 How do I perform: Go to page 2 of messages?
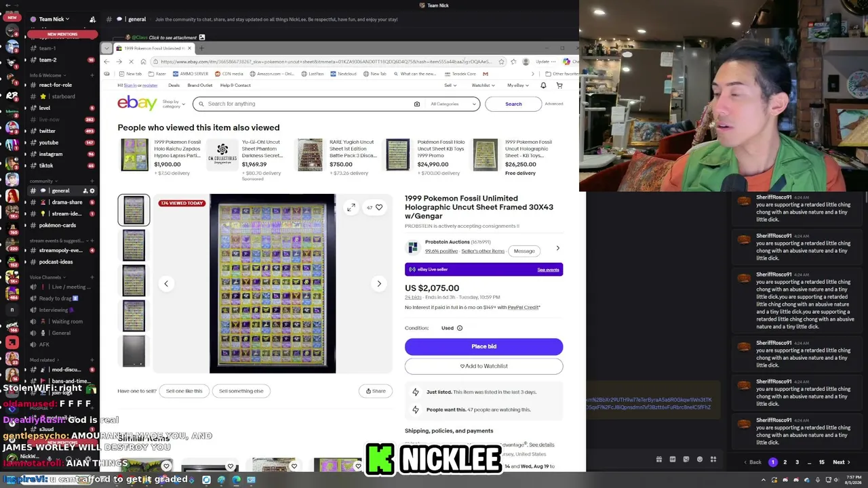pos(785,462)
